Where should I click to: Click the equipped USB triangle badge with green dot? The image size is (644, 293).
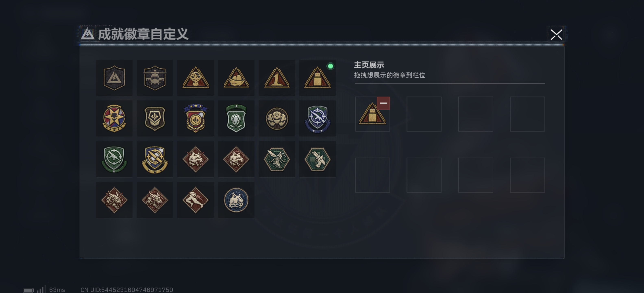pos(318,78)
